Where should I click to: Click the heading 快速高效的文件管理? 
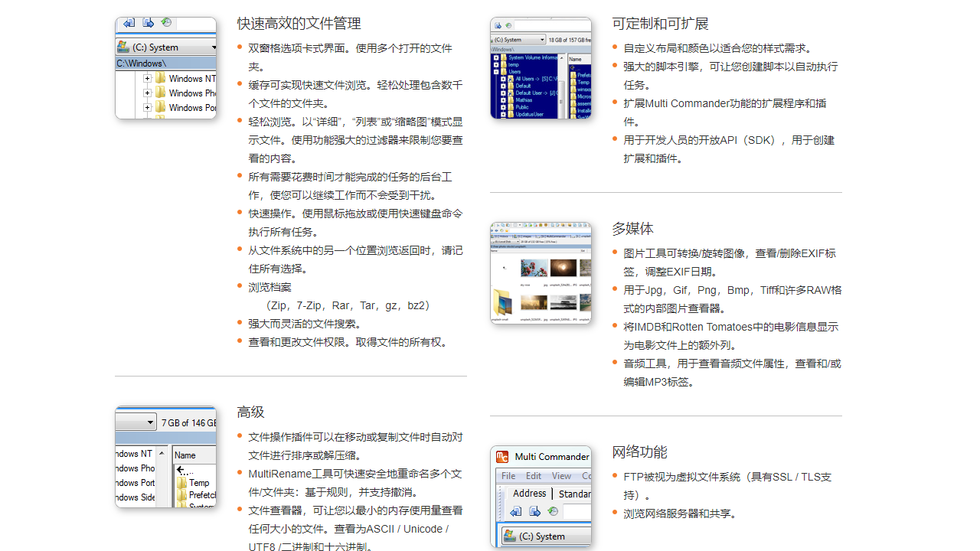point(299,24)
